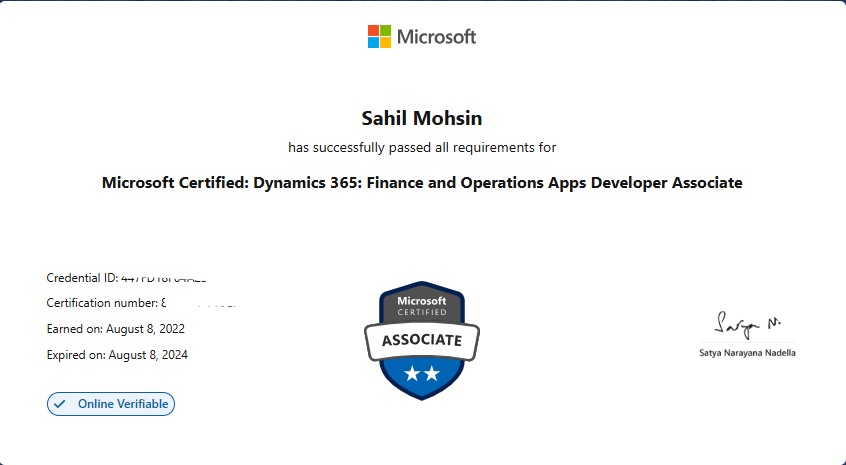The image size is (846, 465).
Task: Click 'has successfully passed all requirements for'
Action: 422,147
